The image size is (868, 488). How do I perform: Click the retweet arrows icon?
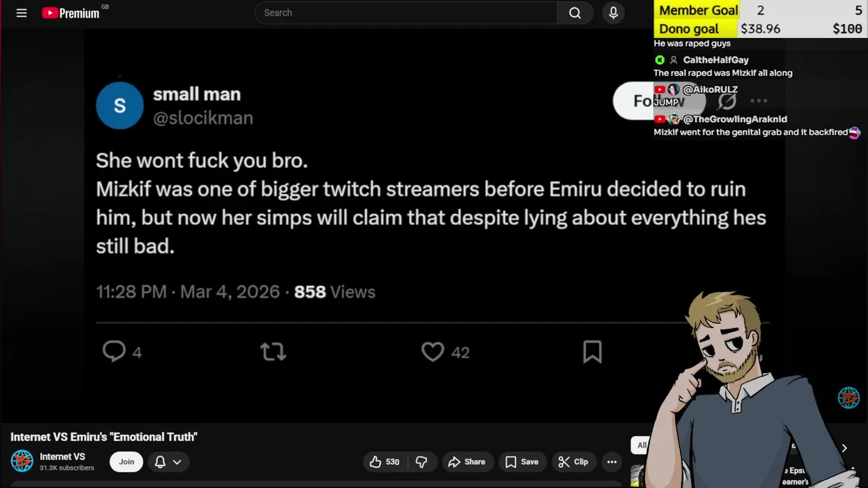[x=273, y=351]
